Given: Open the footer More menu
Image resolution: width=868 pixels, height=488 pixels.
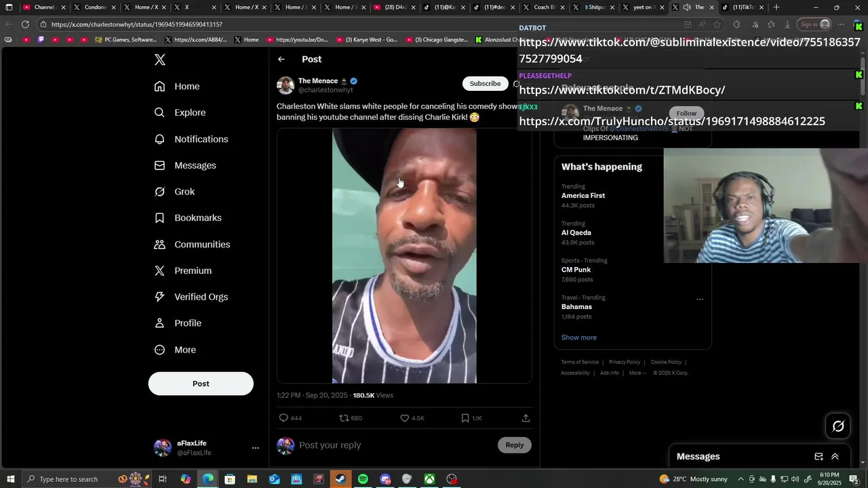Looking at the screenshot, I should click(x=637, y=373).
